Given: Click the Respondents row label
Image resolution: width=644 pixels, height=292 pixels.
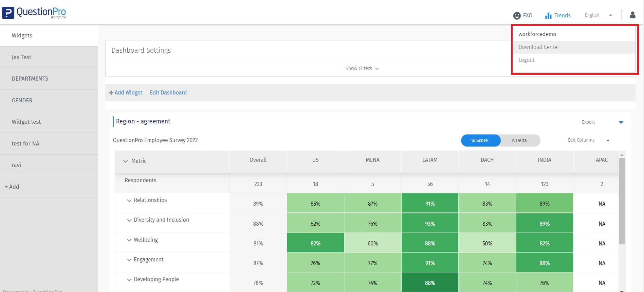Looking at the screenshot, I should pyautogui.click(x=141, y=181).
